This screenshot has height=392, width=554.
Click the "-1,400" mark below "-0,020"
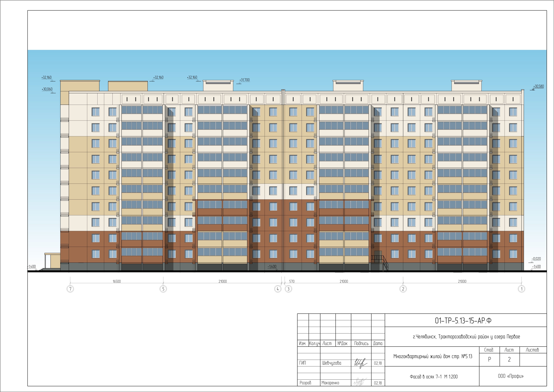point(536,267)
